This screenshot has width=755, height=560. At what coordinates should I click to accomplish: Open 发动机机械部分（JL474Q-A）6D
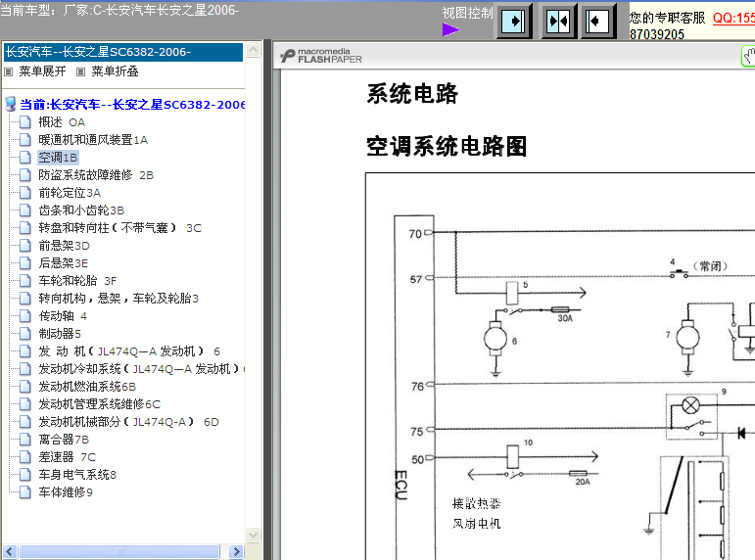(128, 422)
